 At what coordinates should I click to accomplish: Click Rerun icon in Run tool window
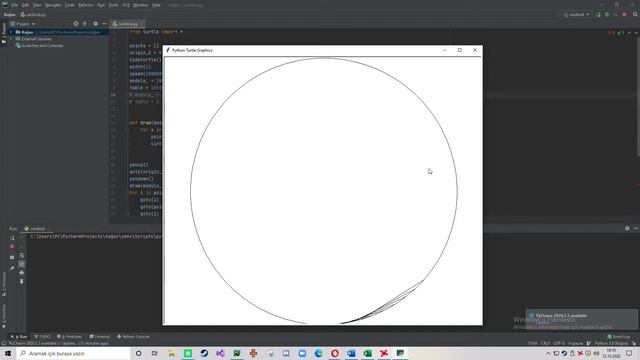click(x=12, y=238)
